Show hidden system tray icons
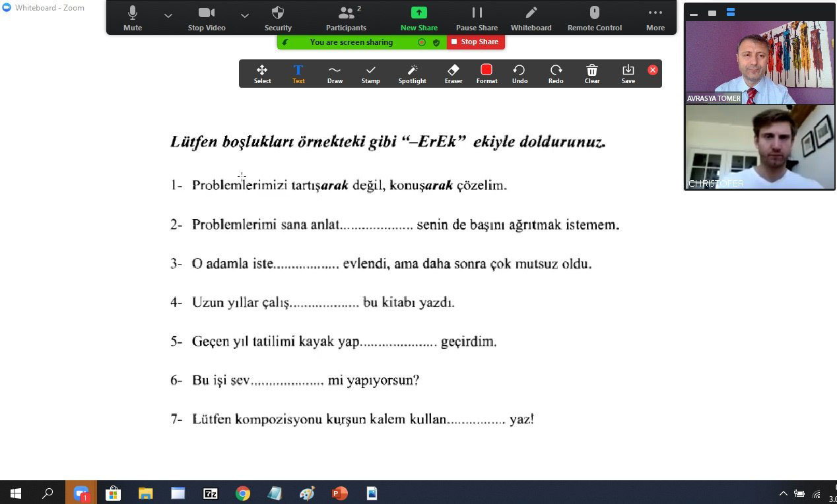The width and height of the screenshot is (837, 504). coord(783,493)
